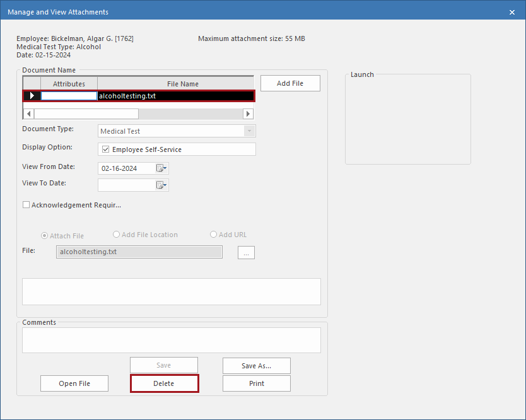Click inside the Comments text box
526x420 pixels.
tap(170, 340)
